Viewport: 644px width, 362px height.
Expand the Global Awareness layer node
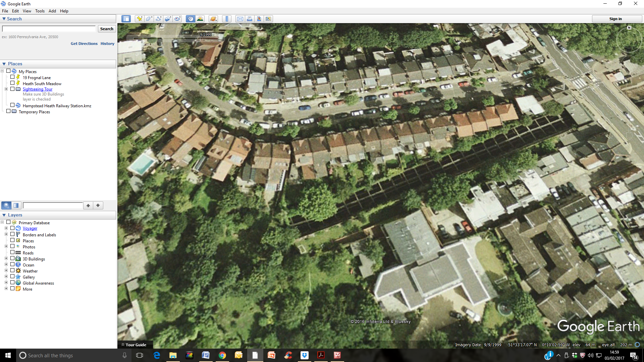click(x=6, y=283)
